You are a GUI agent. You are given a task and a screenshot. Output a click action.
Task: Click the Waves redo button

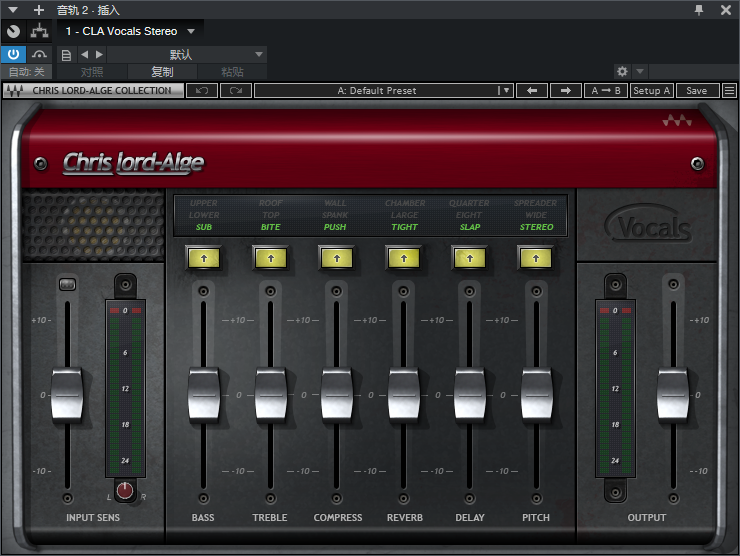click(236, 91)
